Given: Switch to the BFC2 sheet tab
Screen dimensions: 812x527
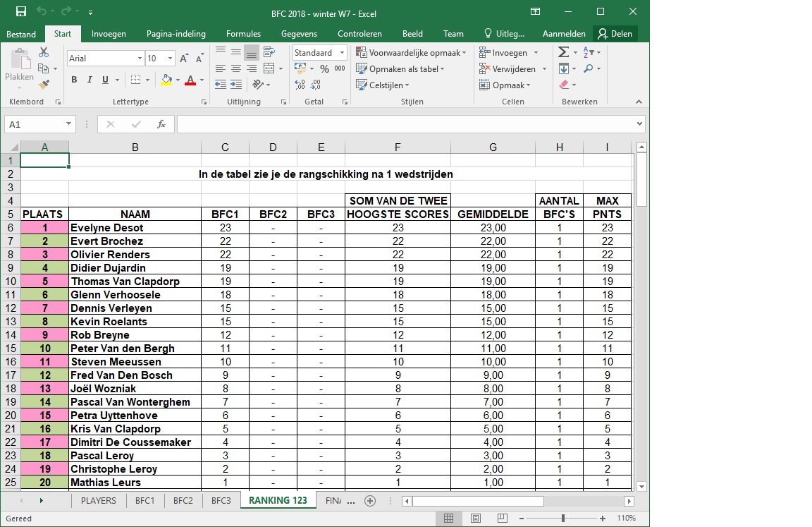Looking at the screenshot, I should click(x=183, y=500).
